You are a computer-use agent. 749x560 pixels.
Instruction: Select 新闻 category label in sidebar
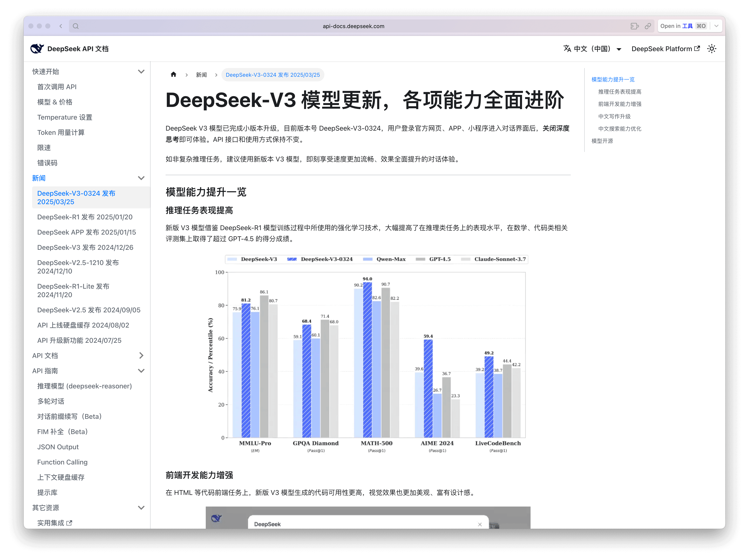(x=39, y=178)
